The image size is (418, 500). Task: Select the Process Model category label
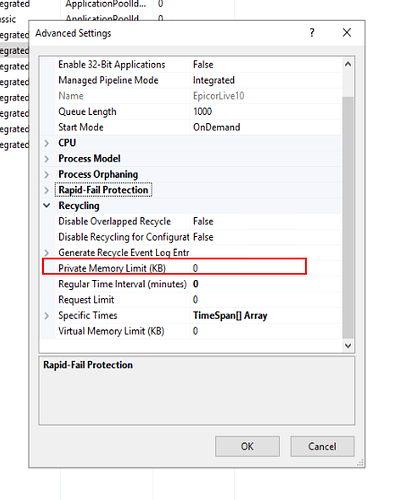(89, 159)
